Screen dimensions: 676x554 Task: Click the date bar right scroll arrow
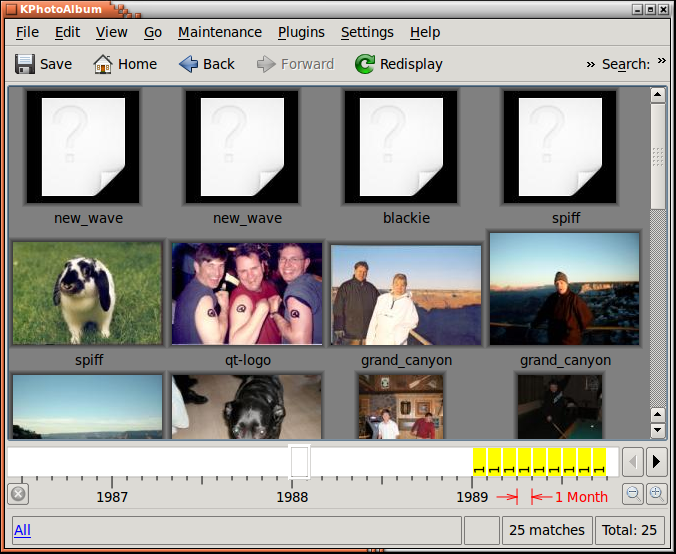[657, 462]
